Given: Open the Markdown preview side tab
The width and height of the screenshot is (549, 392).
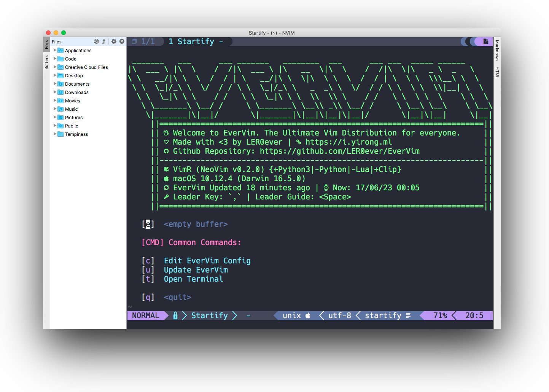Looking at the screenshot, I should (497, 50).
